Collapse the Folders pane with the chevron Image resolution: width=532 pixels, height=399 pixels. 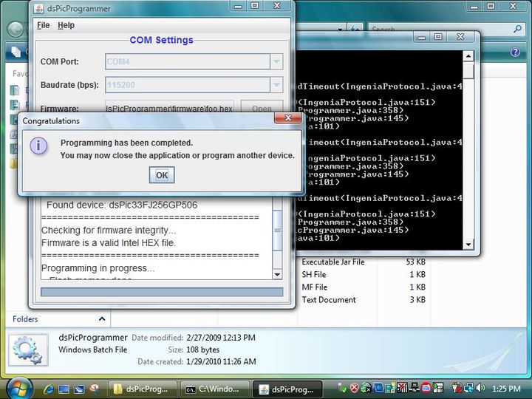click(x=103, y=319)
